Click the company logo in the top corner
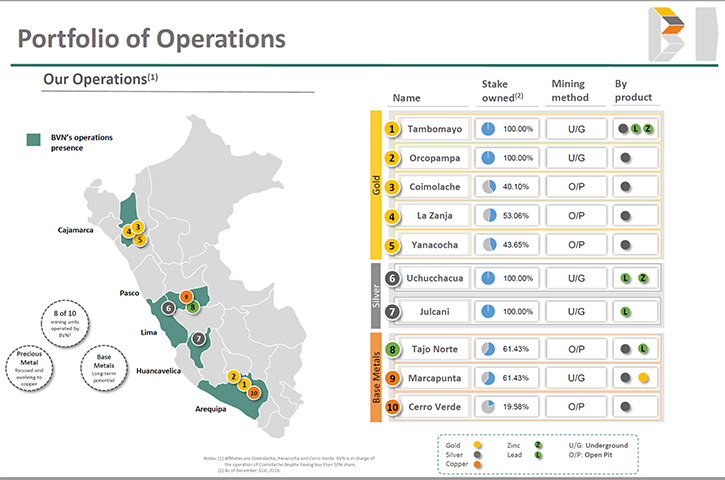Viewport: 725px width, 480px height. click(x=682, y=34)
